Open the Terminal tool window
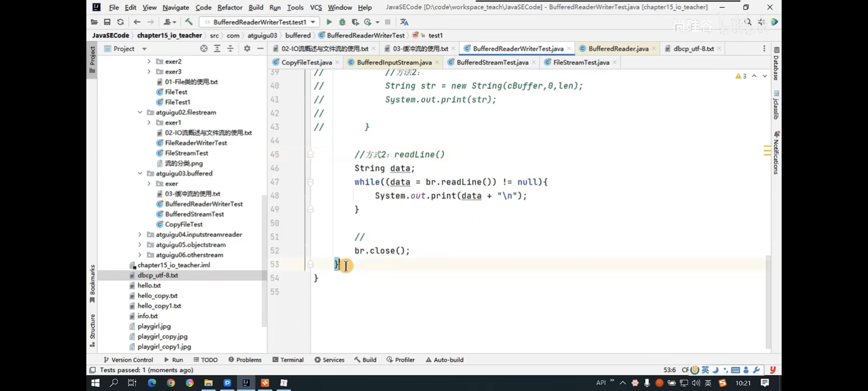The image size is (868, 391). point(288,360)
